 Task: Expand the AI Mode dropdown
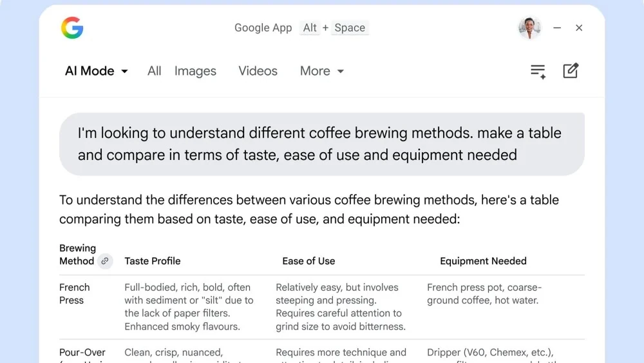pos(97,71)
